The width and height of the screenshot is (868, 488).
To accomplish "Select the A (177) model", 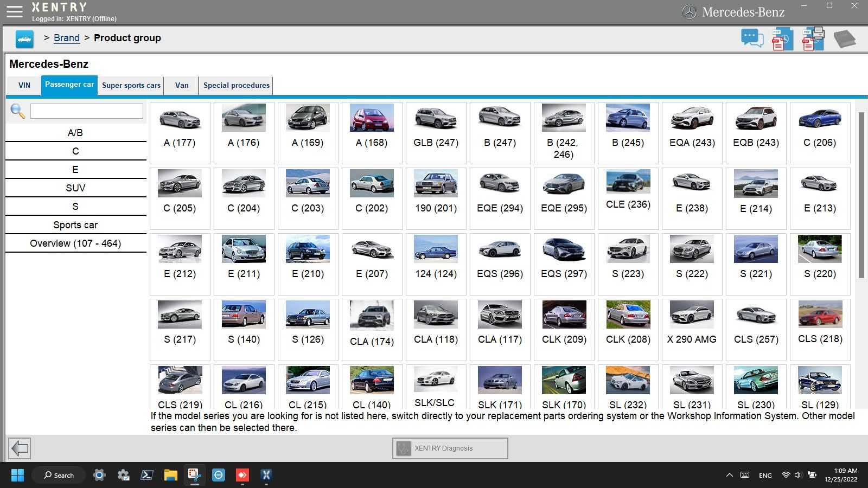I will (180, 133).
